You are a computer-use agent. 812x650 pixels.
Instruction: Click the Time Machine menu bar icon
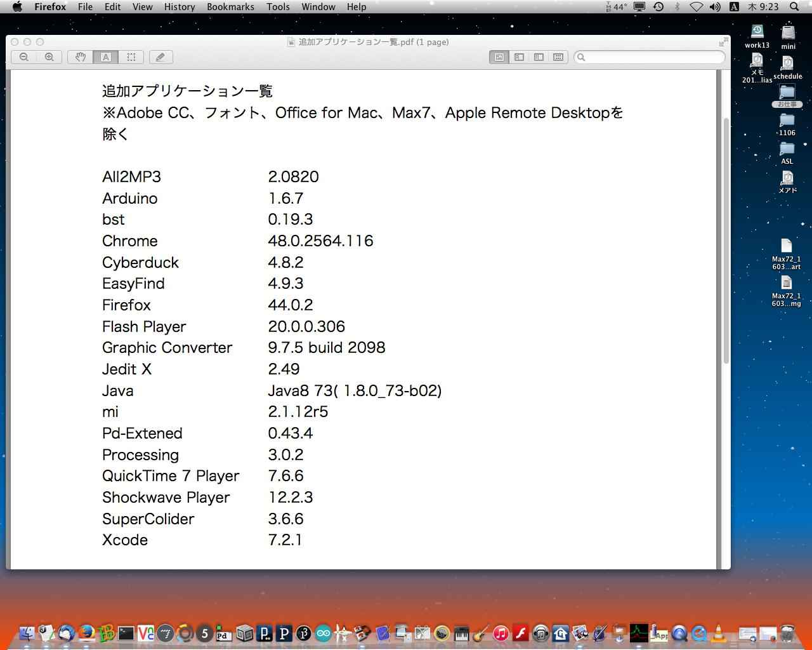point(658,7)
